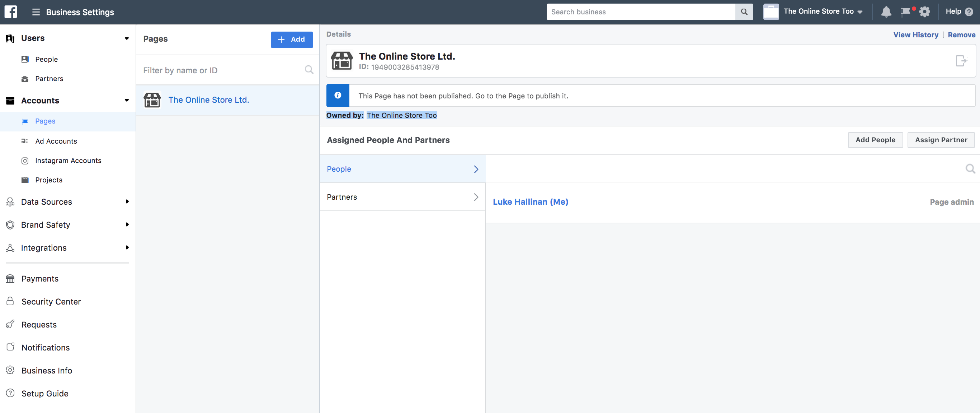Click the Accounts section icon
This screenshot has height=413, width=980.
[10, 101]
